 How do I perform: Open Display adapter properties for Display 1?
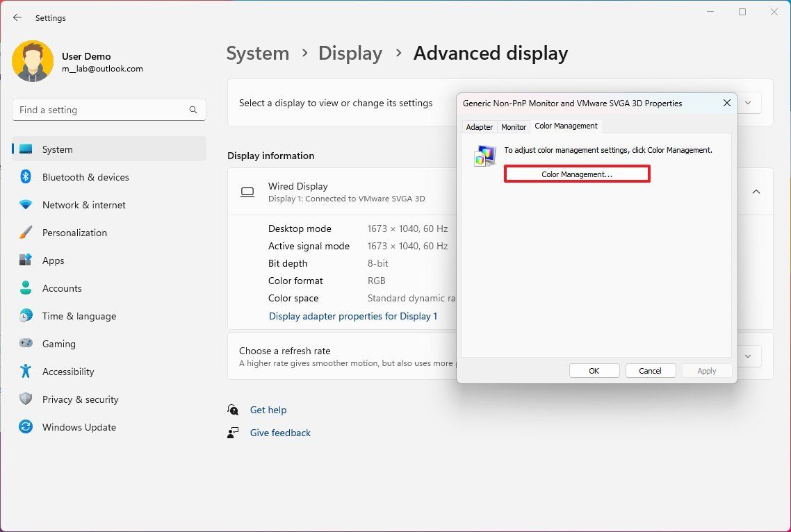pos(353,316)
